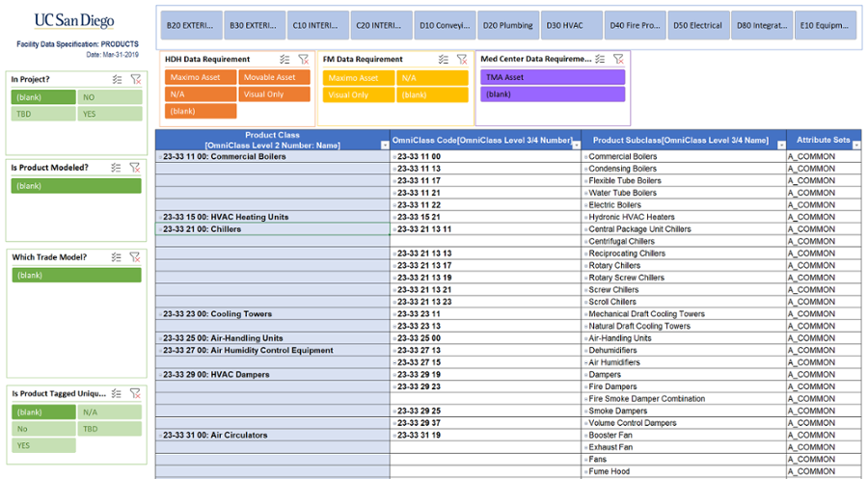This screenshot has height=479, width=868.
Task: Collapse the 23-33 29 00: HVAC Dampers group
Action: click(160, 375)
